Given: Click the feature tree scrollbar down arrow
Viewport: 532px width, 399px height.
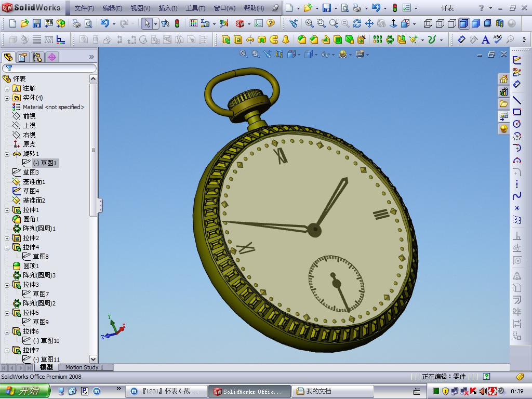Looking at the screenshot, I should pos(94,359).
